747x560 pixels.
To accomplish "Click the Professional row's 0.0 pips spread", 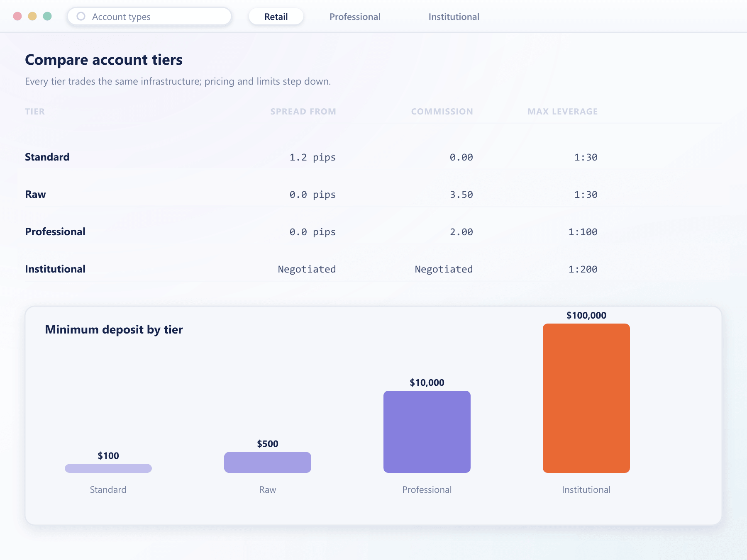I will [x=312, y=232].
